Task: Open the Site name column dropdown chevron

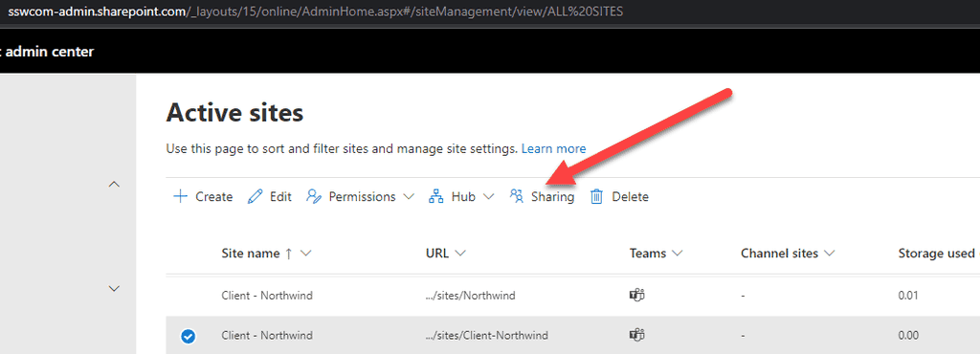Action: [305, 254]
